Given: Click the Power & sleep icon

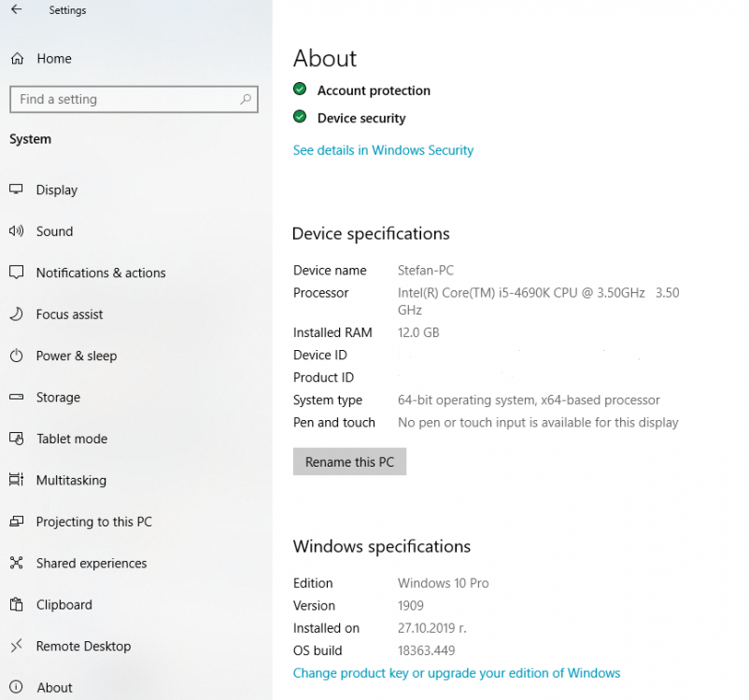Looking at the screenshot, I should 16,356.
